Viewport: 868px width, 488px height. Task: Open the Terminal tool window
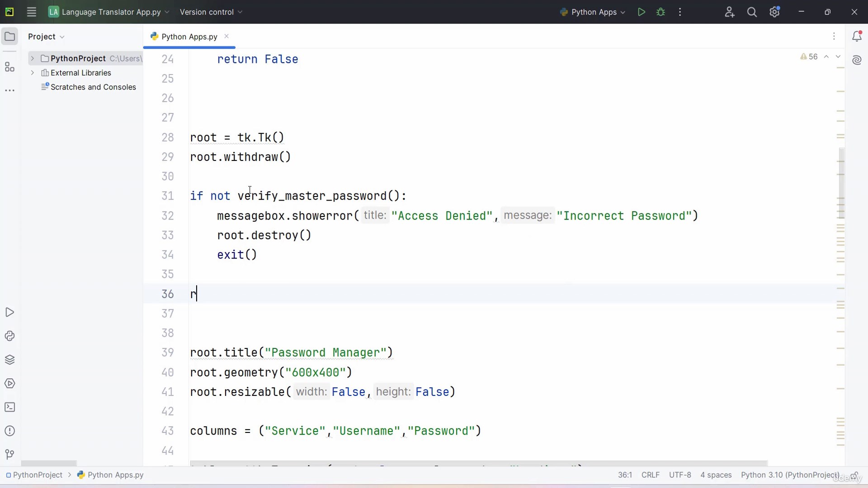[9, 407]
